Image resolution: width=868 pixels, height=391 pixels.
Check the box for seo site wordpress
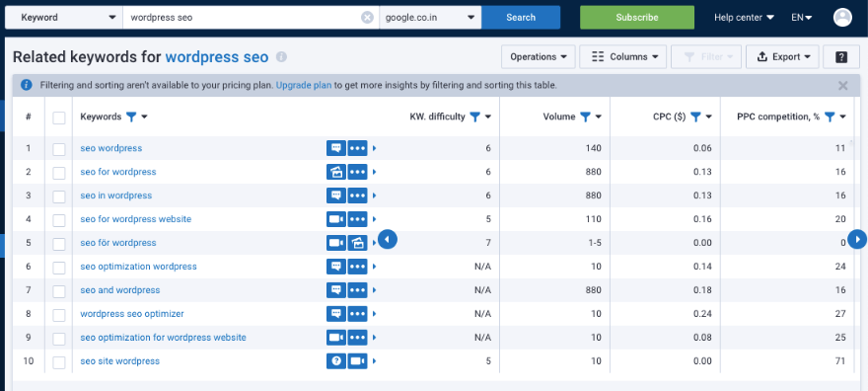pos(58,362)
